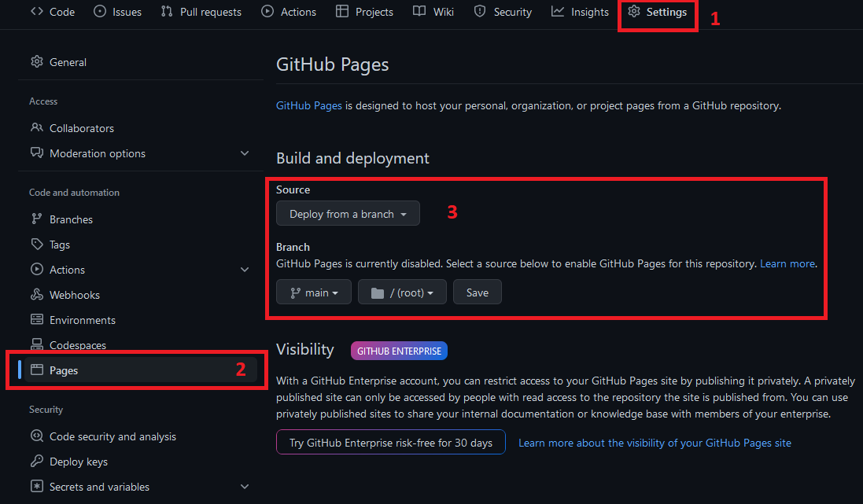The width and height of the screenshot is (863, 504).
Task: Click the 'Code and automation' section label
Action: (74, 193)
